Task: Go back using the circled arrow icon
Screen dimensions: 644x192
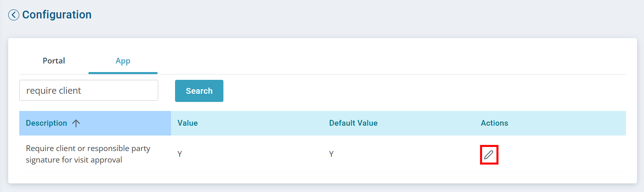Action: 14,15
